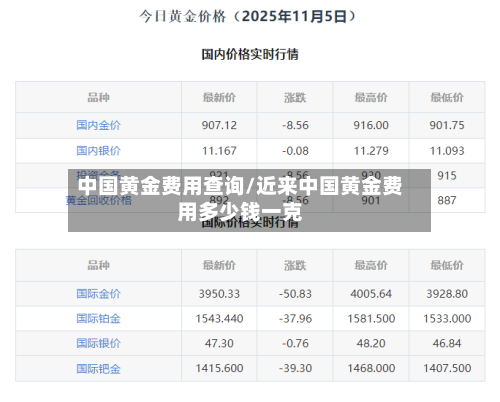Viewport: 500px width, 402px height.
Task: Open the 国际金价 link
Action: [98, 294]
